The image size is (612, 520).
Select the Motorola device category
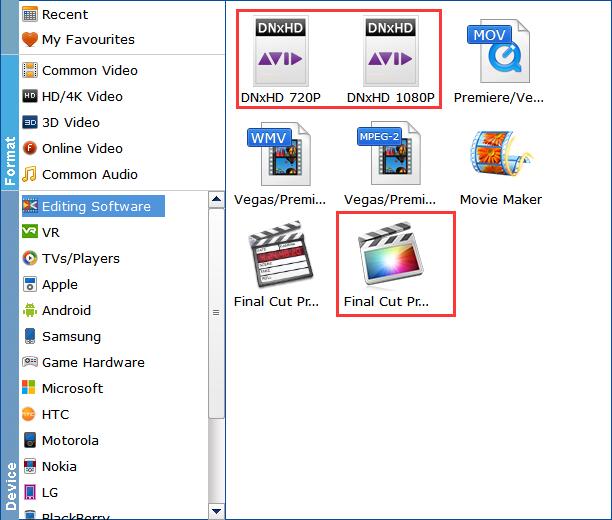[x=60, y=440]
